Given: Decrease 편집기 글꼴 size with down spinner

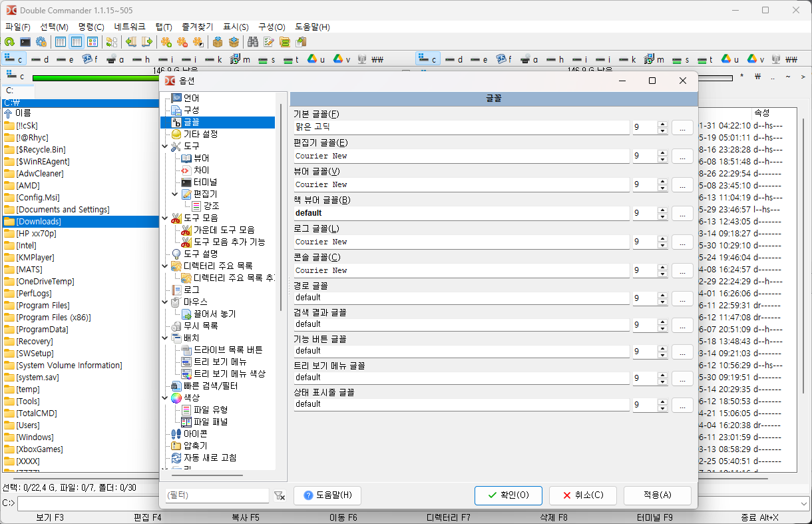Looking at the screenshot, I should [662, 159].
